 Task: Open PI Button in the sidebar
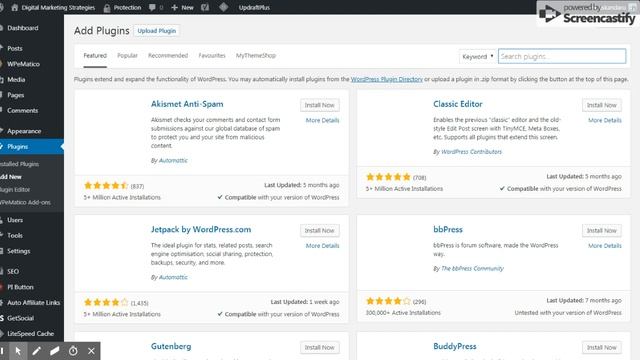point(20,287)
